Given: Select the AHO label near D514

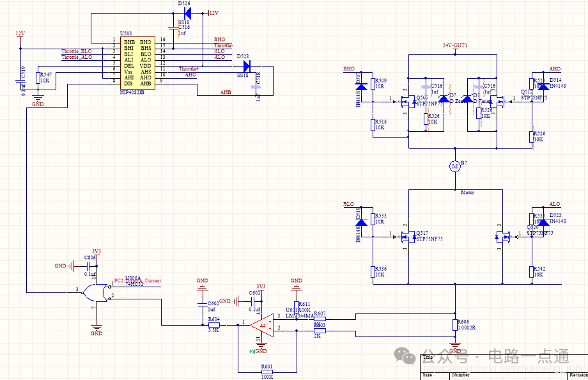Looking at the screenshot, I should (x=555, y=69).
